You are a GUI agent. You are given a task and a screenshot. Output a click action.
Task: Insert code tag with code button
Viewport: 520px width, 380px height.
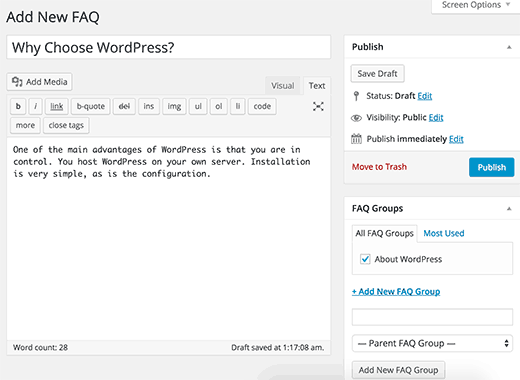tap(262, 106)
